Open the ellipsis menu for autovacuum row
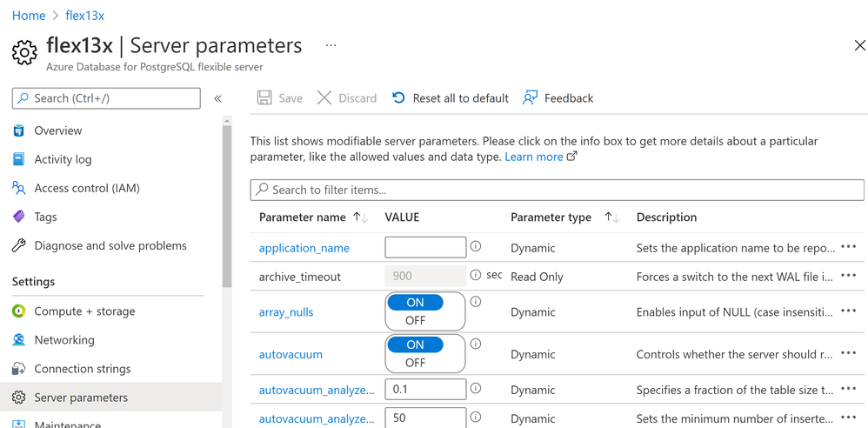Image resolution: width=868 pixels, height=428 pixels. click(x=849, y=353)
